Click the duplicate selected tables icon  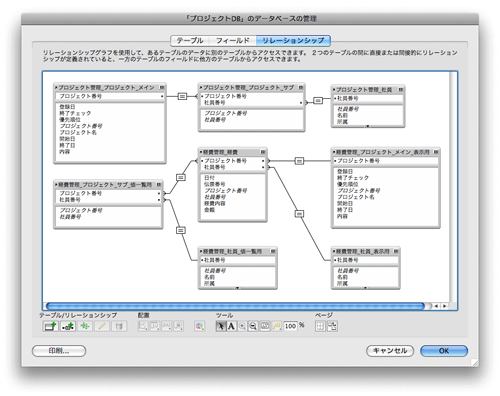[x=85, y=326]
